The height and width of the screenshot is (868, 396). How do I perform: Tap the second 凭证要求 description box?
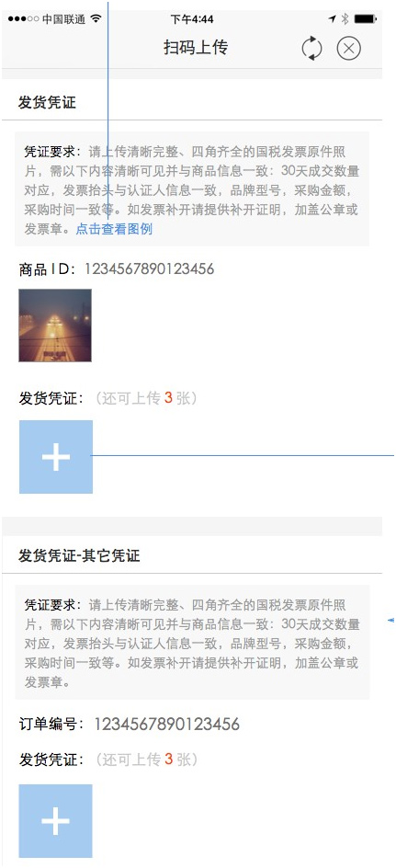coord(192,642)
